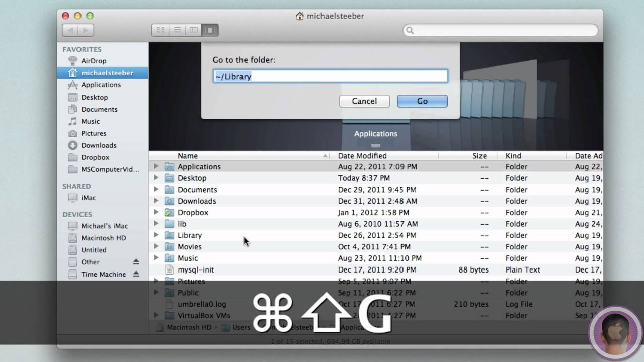Click the Cancel button
The height and width of the screenshot is (362, 644).
pyautogui.click(x=364, y=101)
